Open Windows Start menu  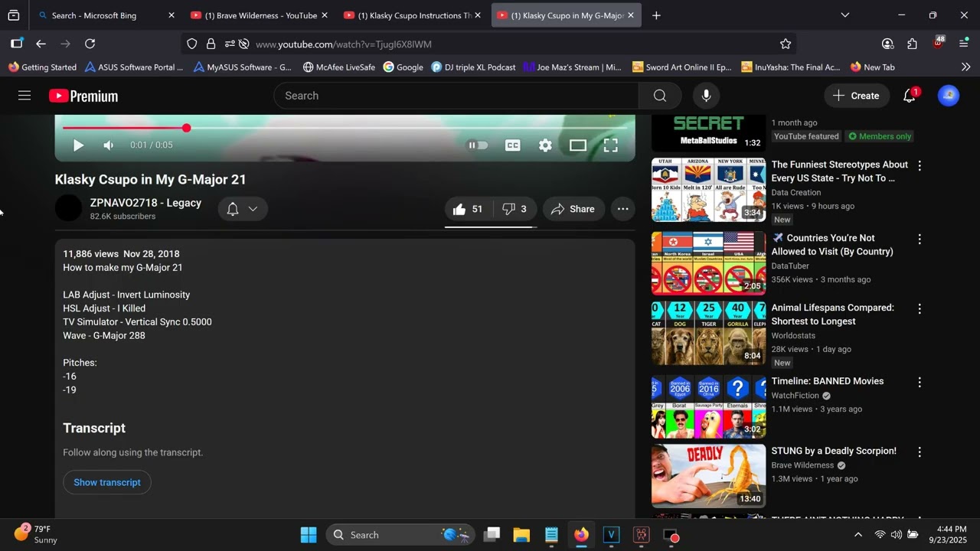[309, 535]
